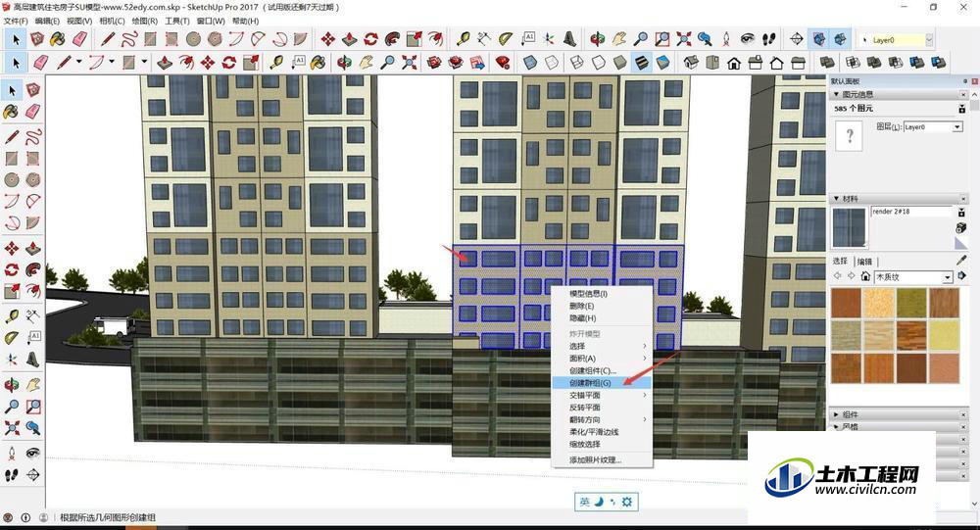This screenshot has height=530, width=980.
Task: Open the 窗口(W) menu
Action: [211, 21]
